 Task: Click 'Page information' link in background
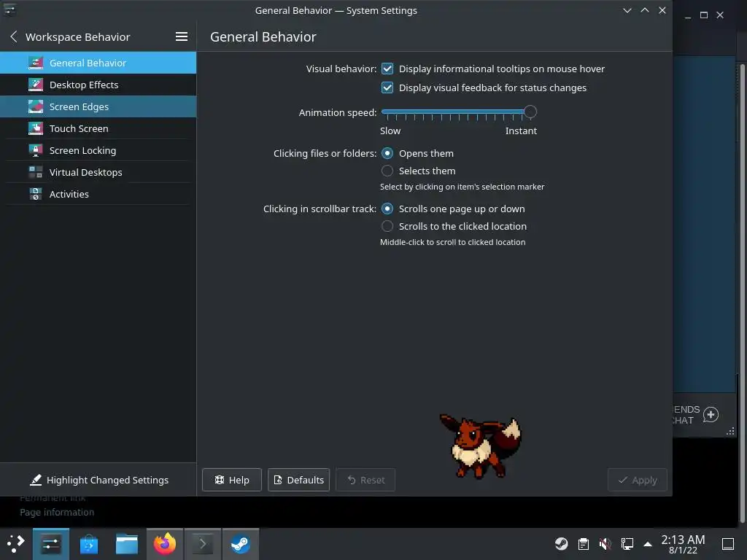click(57, 513)
